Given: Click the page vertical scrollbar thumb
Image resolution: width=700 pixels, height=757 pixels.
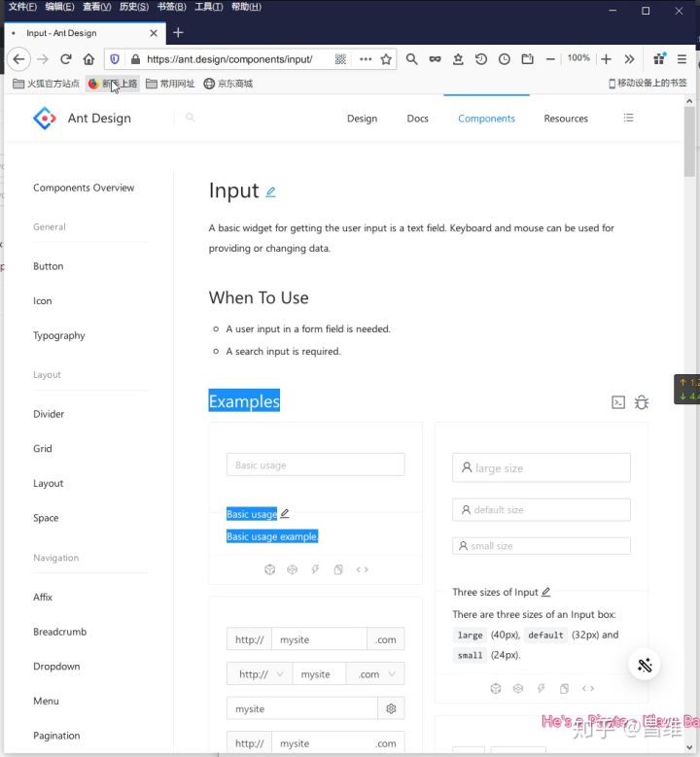Looking at the screenshot, I should tap(689, 142).
